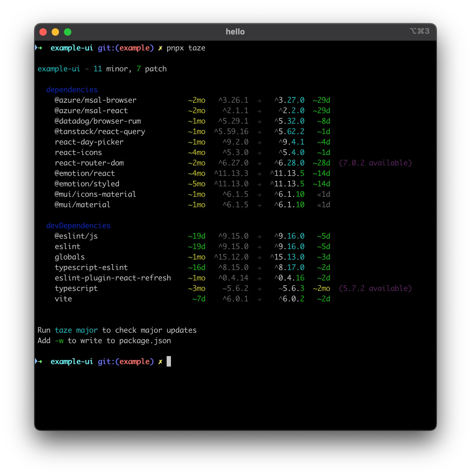This screenshot has height=476, width=471.
Task: Click target version '~5.6.3' of typescript
Action: [x=291, y=288]
